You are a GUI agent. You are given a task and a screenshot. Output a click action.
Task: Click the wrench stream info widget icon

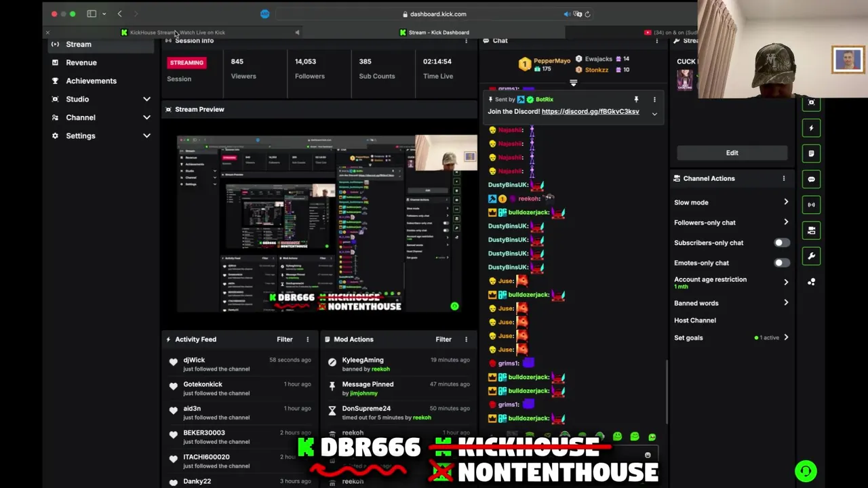(811, 256)
